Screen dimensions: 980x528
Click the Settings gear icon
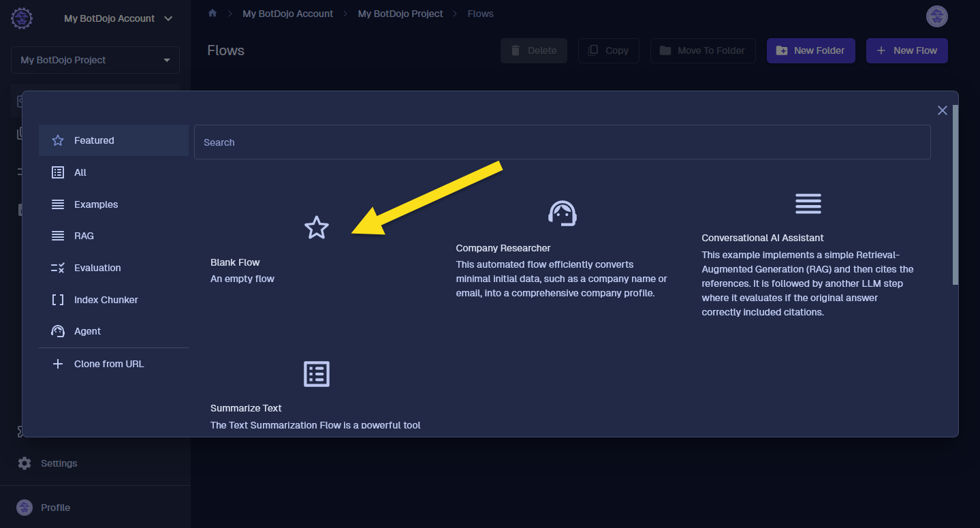coord(25,463)
